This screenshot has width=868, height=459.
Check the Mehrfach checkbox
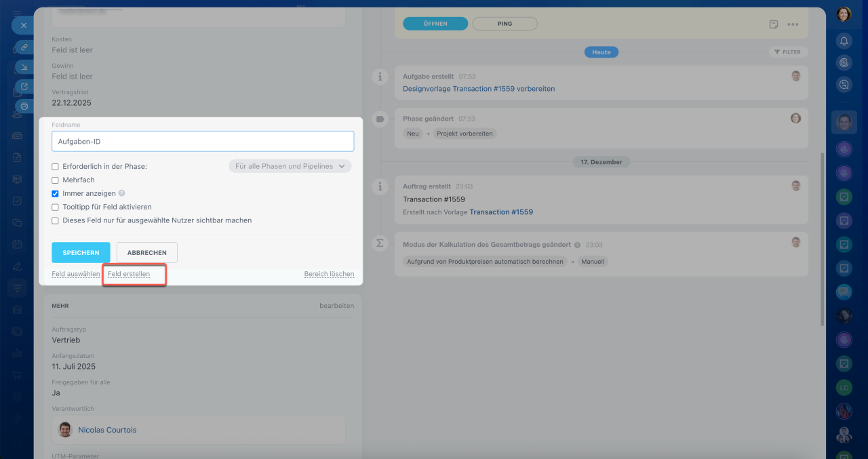pos(55,180)
